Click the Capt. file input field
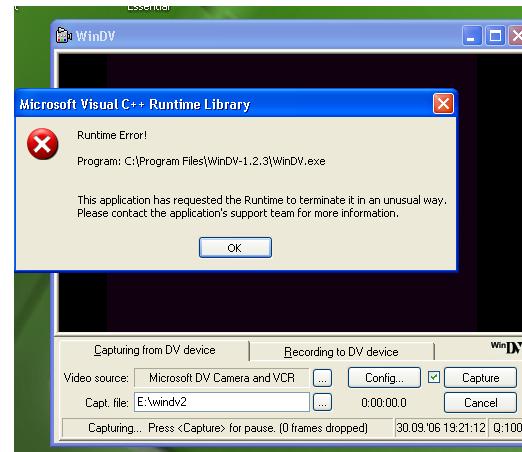 [x=222, y=402]
